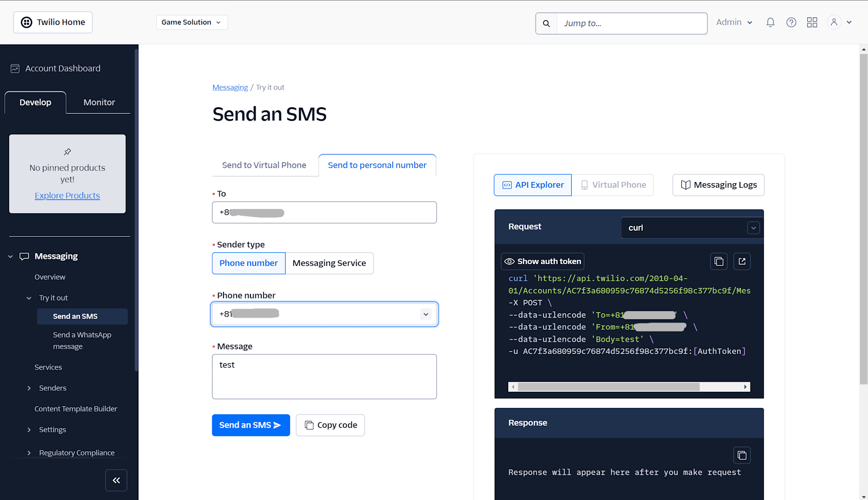This screenshot has width=868, height=500.
Task: Select Send to Virtual Phone tab
Action: (264, 165)
